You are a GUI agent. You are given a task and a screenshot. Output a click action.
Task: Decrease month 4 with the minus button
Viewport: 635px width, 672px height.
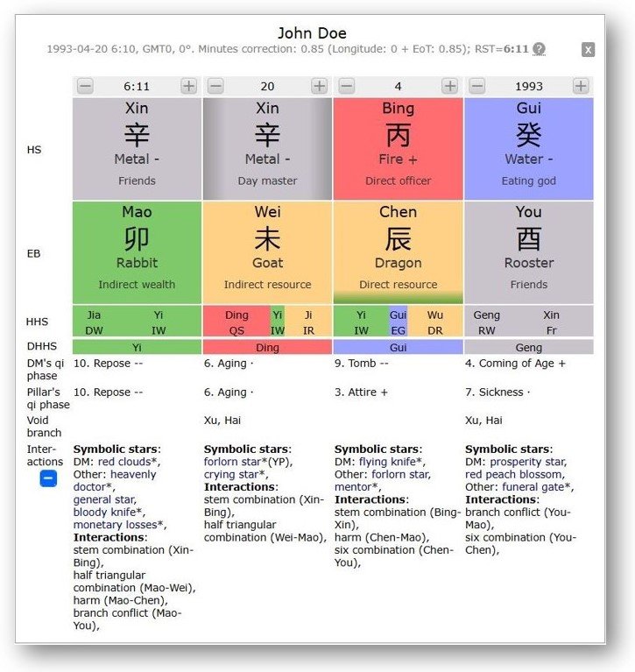click(347, 86)
